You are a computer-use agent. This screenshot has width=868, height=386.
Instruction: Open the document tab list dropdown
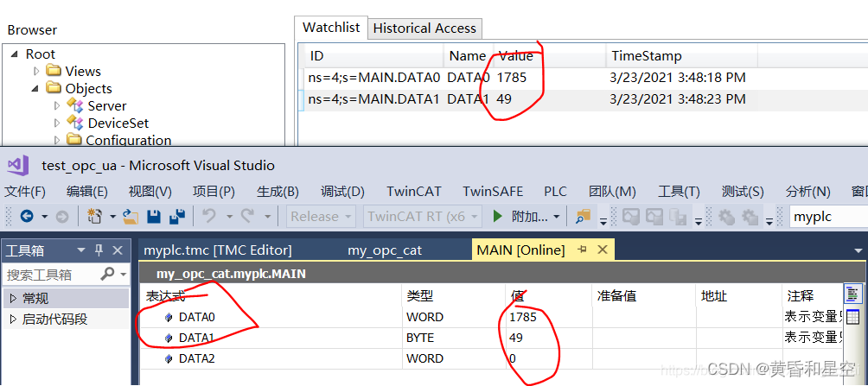pyautogui.click(x=858, y=251)
